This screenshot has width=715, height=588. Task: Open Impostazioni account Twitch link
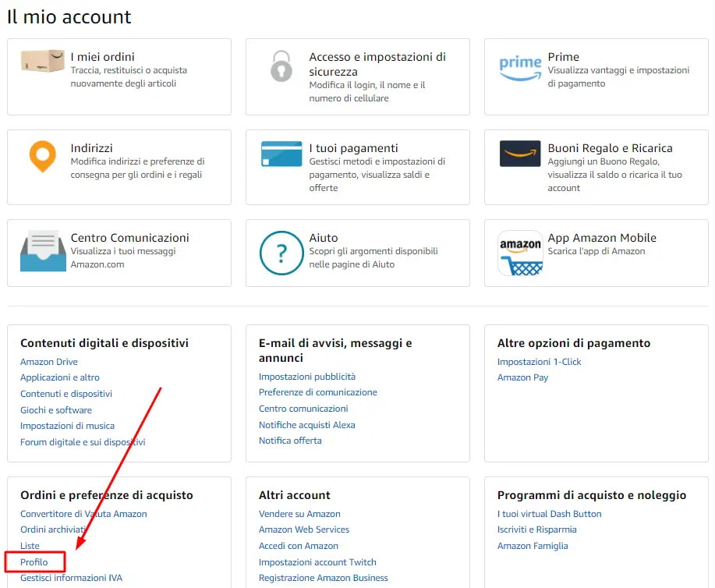point(317,562)
